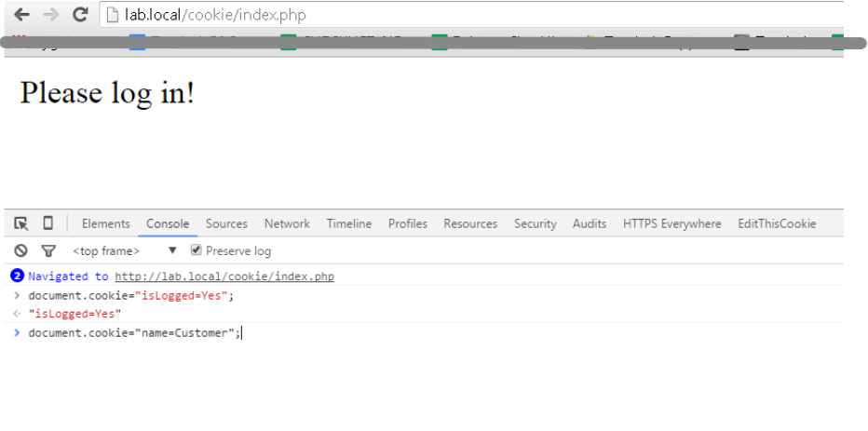This screenshot has height=431, width=868.
Task: Click the page icon in address bar
Action: tap(113, 15)
